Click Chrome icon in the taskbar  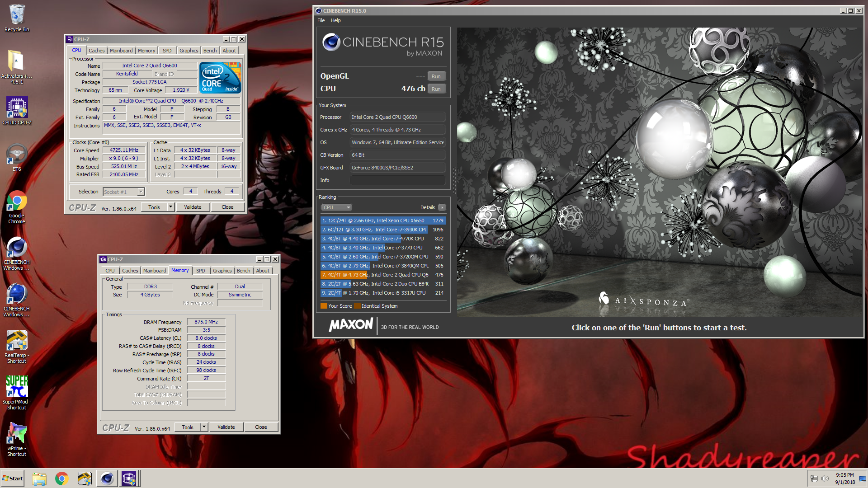[x=62, y=479]
